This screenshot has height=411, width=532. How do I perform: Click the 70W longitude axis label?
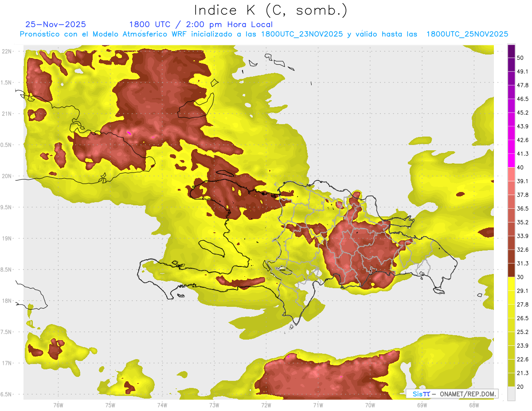[370, 405]
